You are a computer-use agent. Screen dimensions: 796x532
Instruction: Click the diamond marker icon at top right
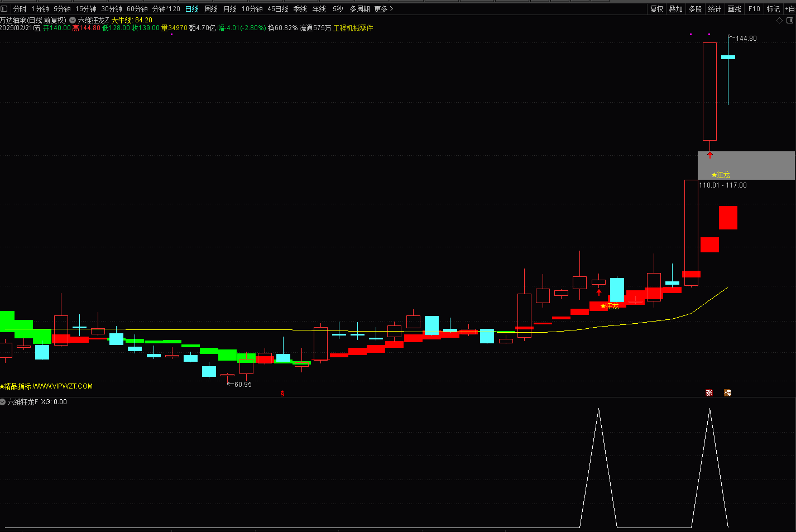[x=780, y=21]
